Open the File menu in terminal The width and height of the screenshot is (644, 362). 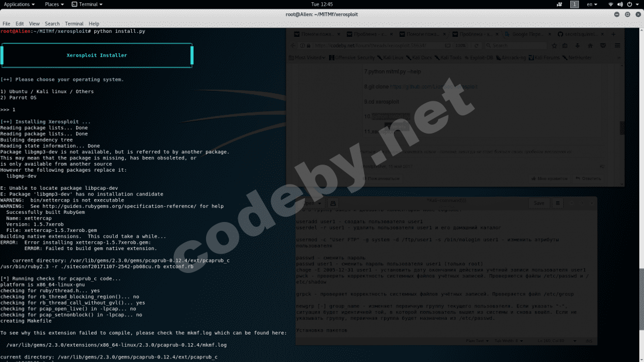pos(6,24)
